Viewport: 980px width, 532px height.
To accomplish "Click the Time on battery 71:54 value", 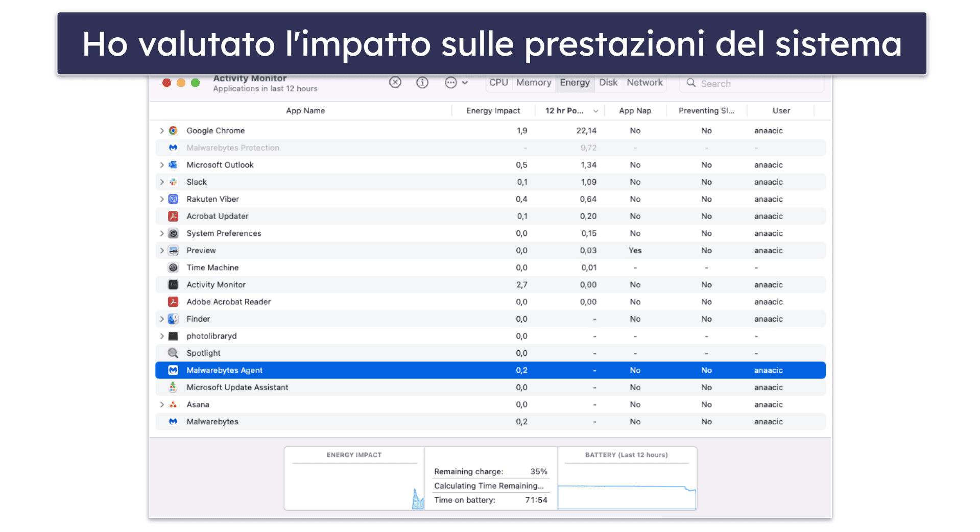I will pos(536,500).
